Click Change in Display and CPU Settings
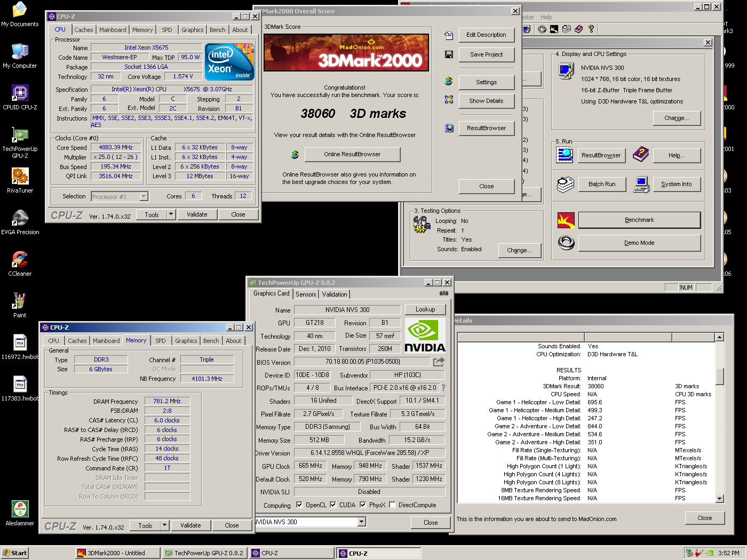 (677, 118)
